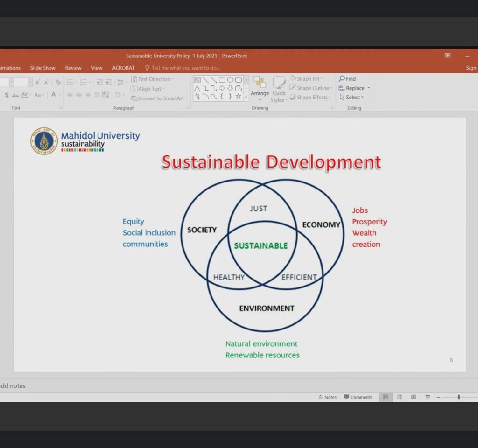Open the Review ribbon tab
The width and height of the screenshot is (478, 448).
coord(73,68)
